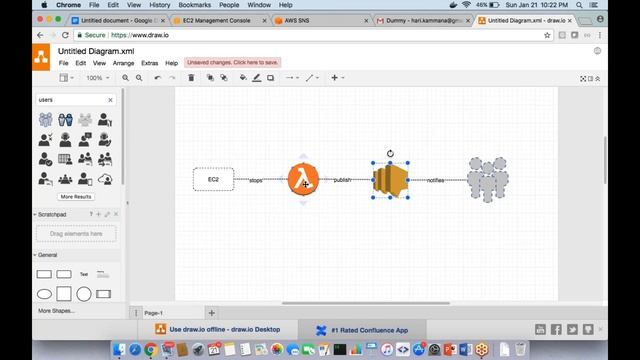Image resolution: width=640 pixels, height=360 pixels.
Task: Select the gray users group on canvas
Action: point(488,180)
